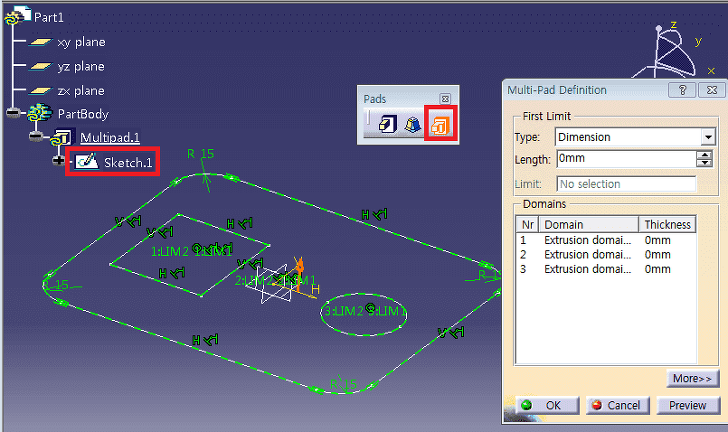Decrease Length with down arrow
This screenshot has width=728, height=432.
click(705, 163)
